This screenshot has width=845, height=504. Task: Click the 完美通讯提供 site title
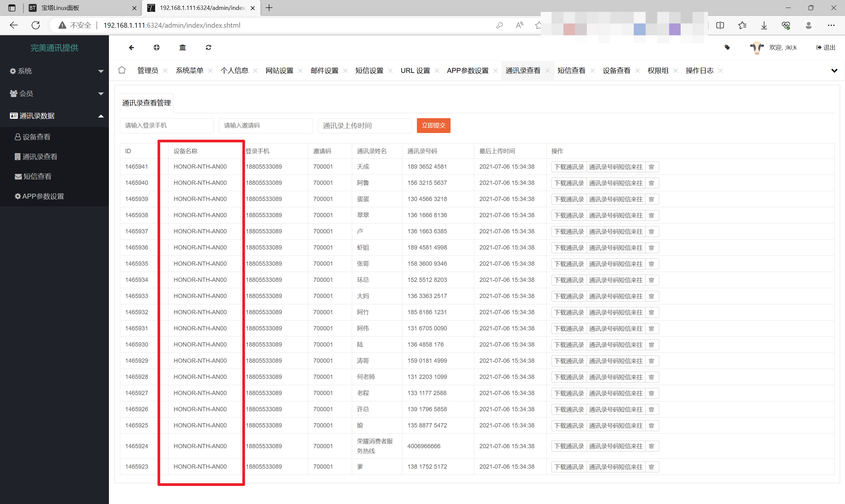tap(54, 48)
